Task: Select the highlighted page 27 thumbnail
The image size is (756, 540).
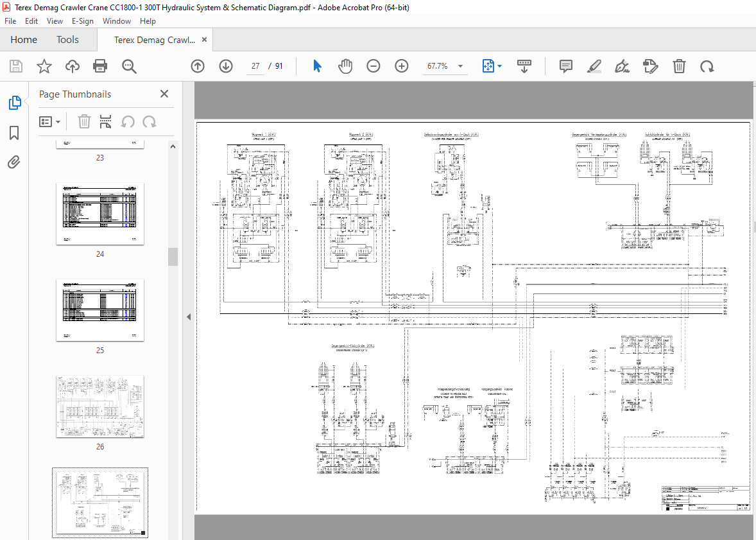Action: pos(100,502)
